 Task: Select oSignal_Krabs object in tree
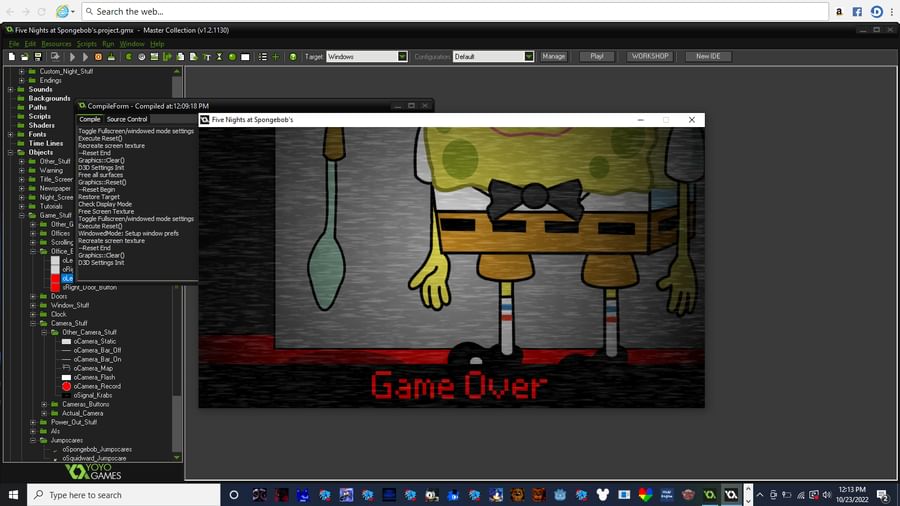pyautogui.click(x=92, y=395)
